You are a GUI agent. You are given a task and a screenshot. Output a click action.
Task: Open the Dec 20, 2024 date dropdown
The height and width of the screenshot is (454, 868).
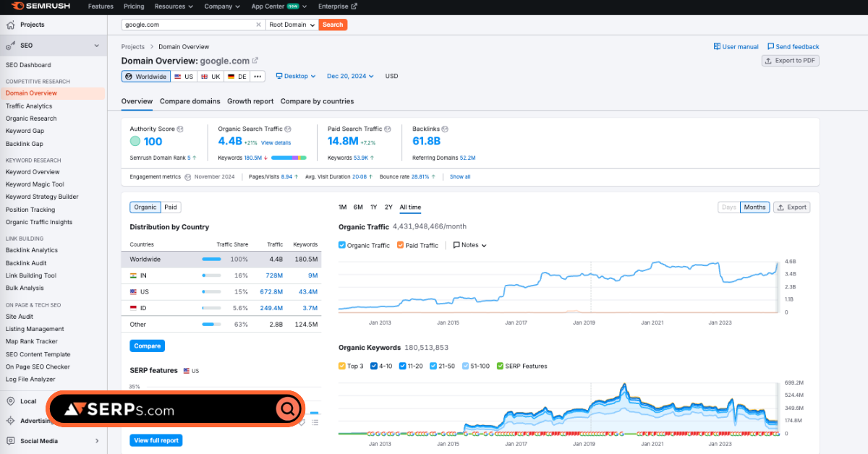351,77
